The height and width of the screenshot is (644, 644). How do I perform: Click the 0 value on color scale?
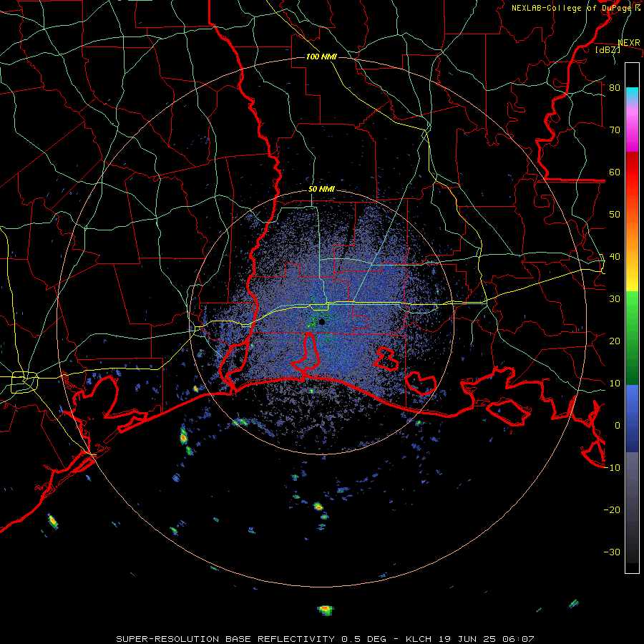[x=618, y=426]
